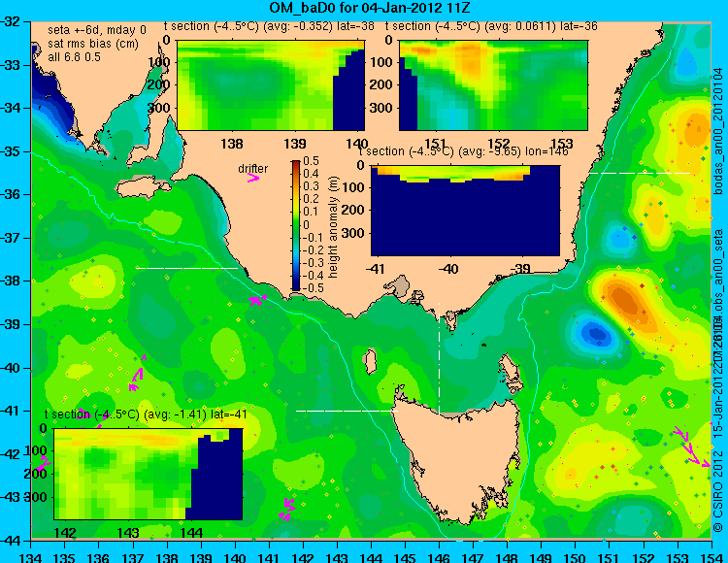728x563 pixels.
Task: Click the 146 longitude label on bottom axis
Action: pos(439,557)
